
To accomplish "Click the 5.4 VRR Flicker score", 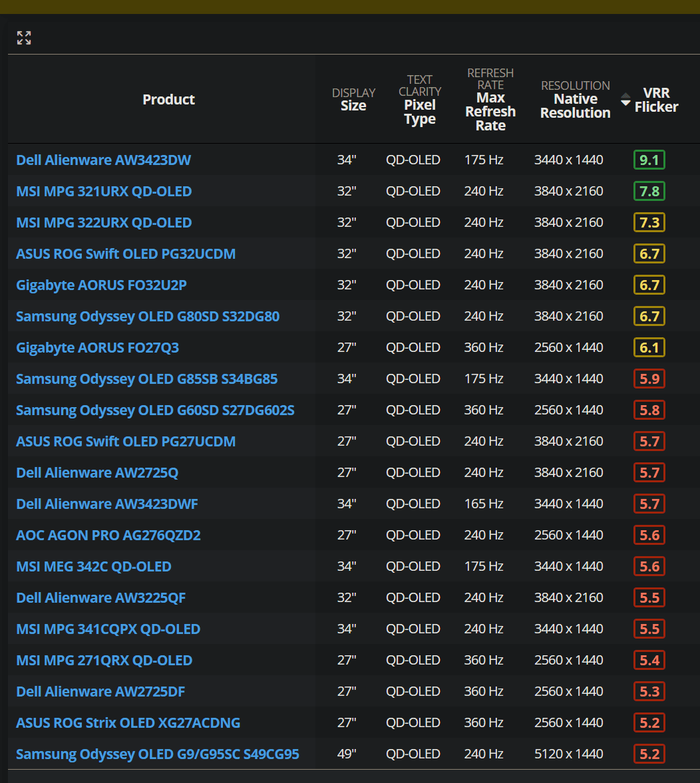I will click(x=649, y=660).
